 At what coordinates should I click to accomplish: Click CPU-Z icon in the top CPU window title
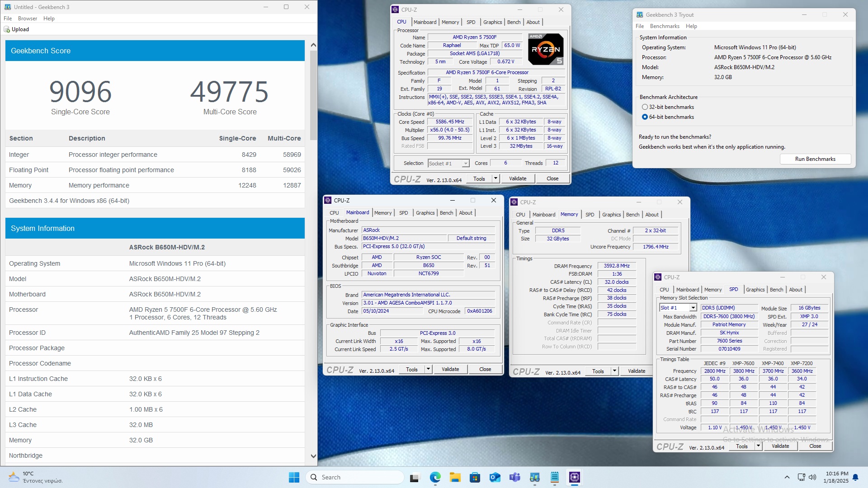(396, 9)
